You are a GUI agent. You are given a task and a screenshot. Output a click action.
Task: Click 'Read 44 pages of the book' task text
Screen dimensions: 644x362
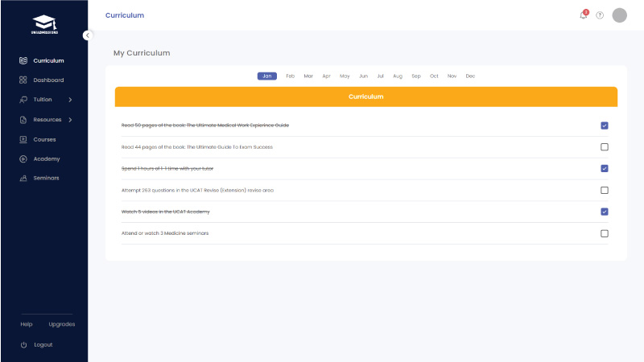[x=196, y=147]
